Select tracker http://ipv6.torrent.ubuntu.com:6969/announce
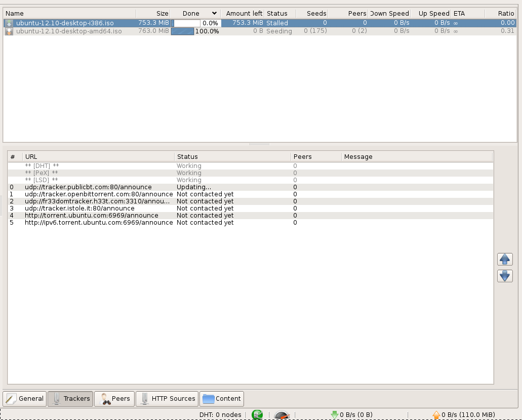Image resolution: width=522 pixels, height=420 pixels. [x=250, y=223]
